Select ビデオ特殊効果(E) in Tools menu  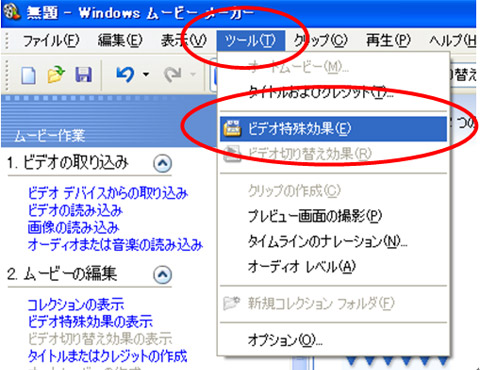click(333, 129)
